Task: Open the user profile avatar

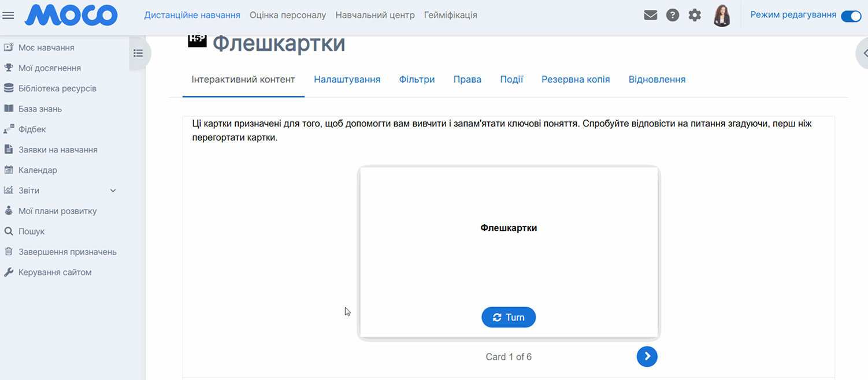Action: (722, 16)
